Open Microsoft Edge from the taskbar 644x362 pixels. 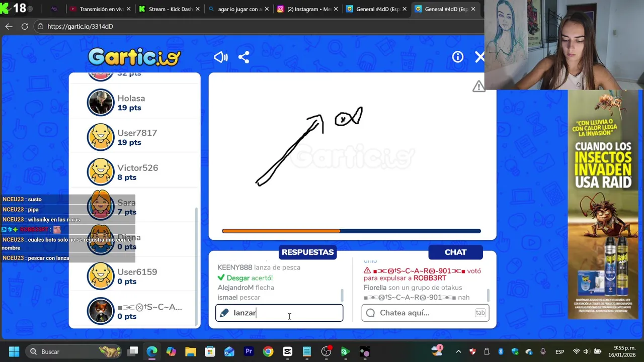152,351
